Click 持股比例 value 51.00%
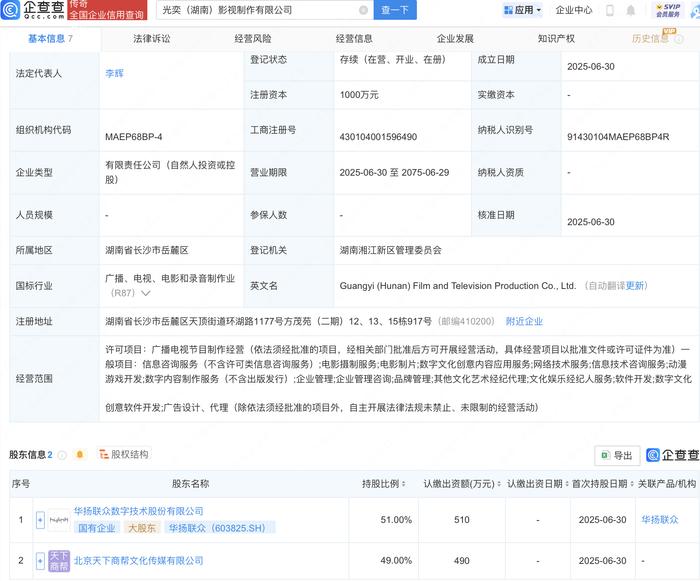 [x=396, y=520]
